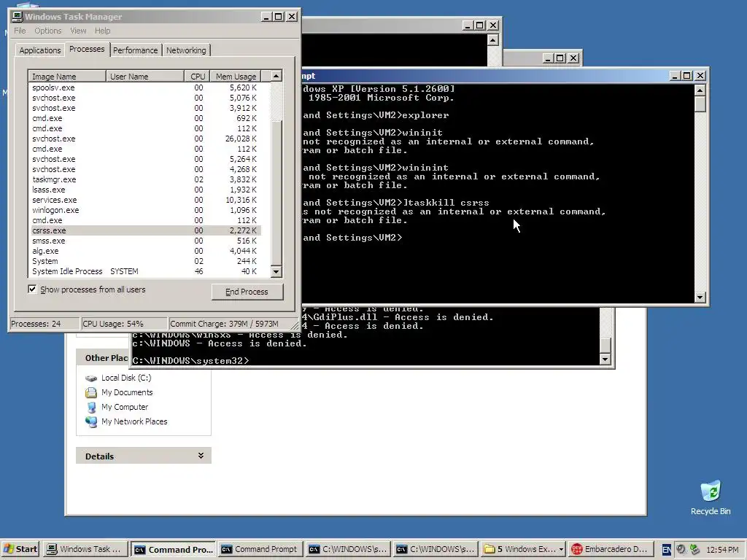747x560 pixels.
Task: Click scroll down arrow in front Command Prompt
Action: coord(700,297)
